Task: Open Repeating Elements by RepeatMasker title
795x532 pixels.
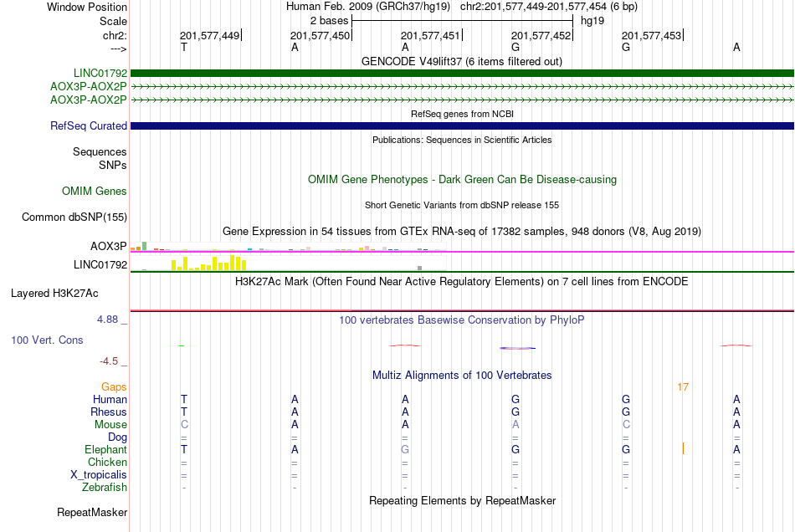Action: [462, 500]
